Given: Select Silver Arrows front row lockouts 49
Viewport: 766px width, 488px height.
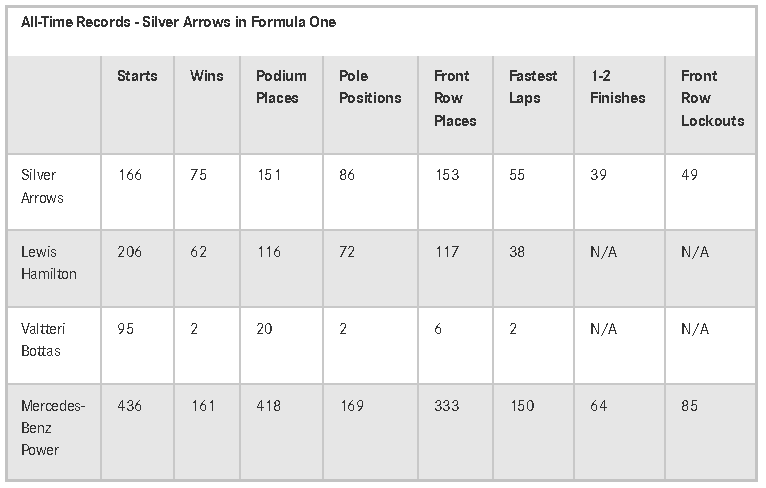Looking at the screenshot, I should click(689, 174).
